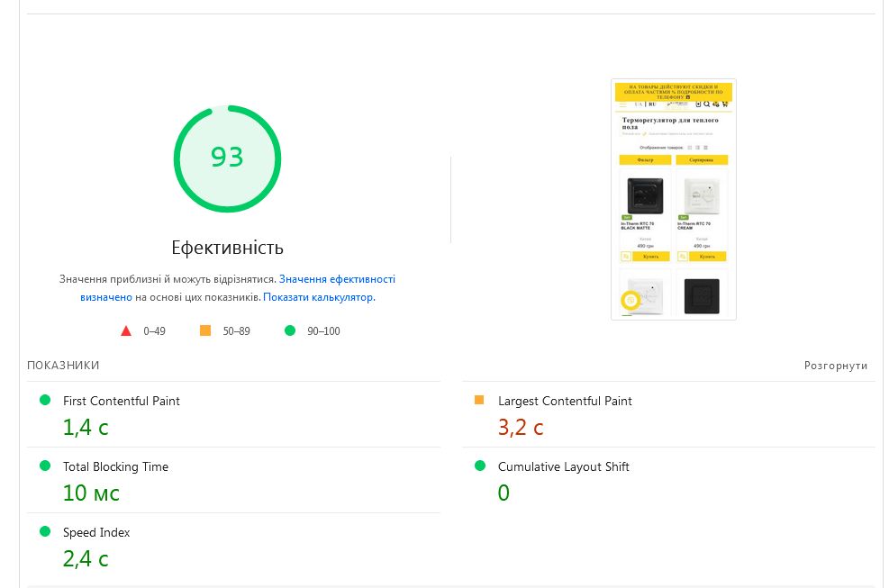The width and height of the screenshot is (889, 588).
Task: Click the green dot beside Speed Index
Action: [x=45, y=531]
